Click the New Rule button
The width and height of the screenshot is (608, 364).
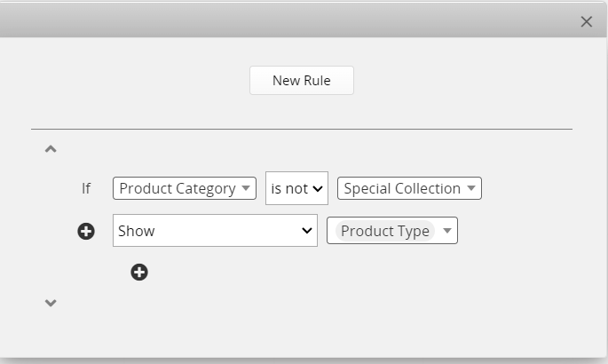pyautogui.click(x=301, y=80)
